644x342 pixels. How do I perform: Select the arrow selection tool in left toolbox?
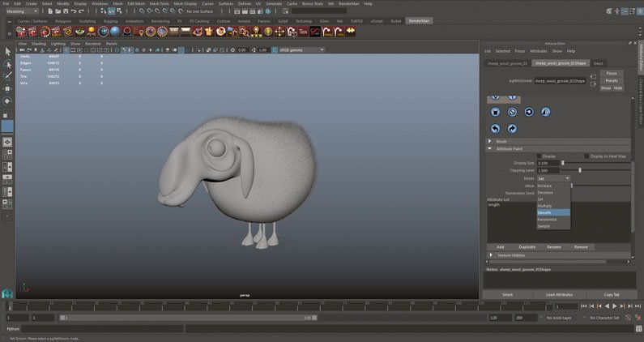[7, 51]
